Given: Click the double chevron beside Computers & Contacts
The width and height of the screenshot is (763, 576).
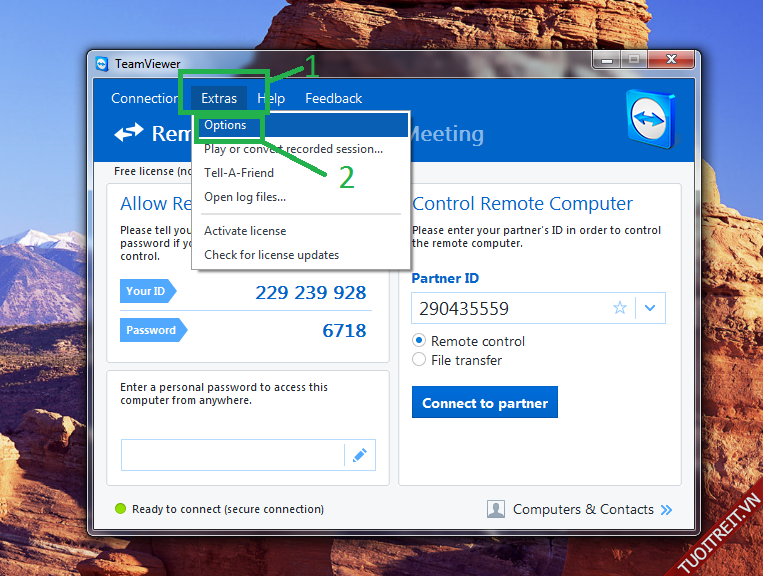Looking at the screenshot, I should point(666,510).
